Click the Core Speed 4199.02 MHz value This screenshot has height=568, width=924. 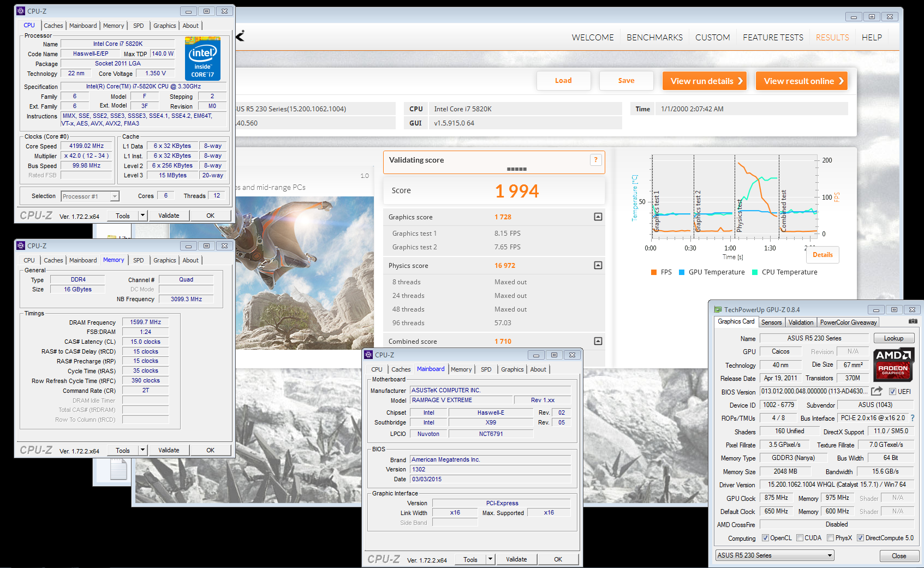(x=86, y=146)
